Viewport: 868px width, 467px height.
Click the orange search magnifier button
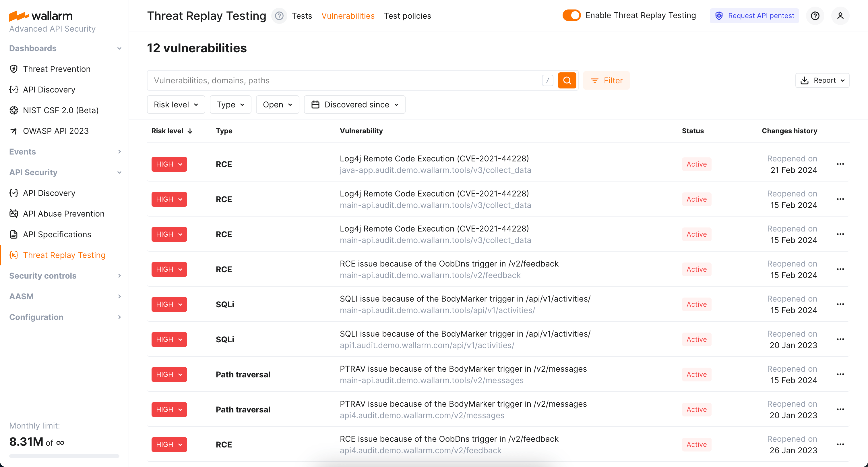tap(567, 80)
